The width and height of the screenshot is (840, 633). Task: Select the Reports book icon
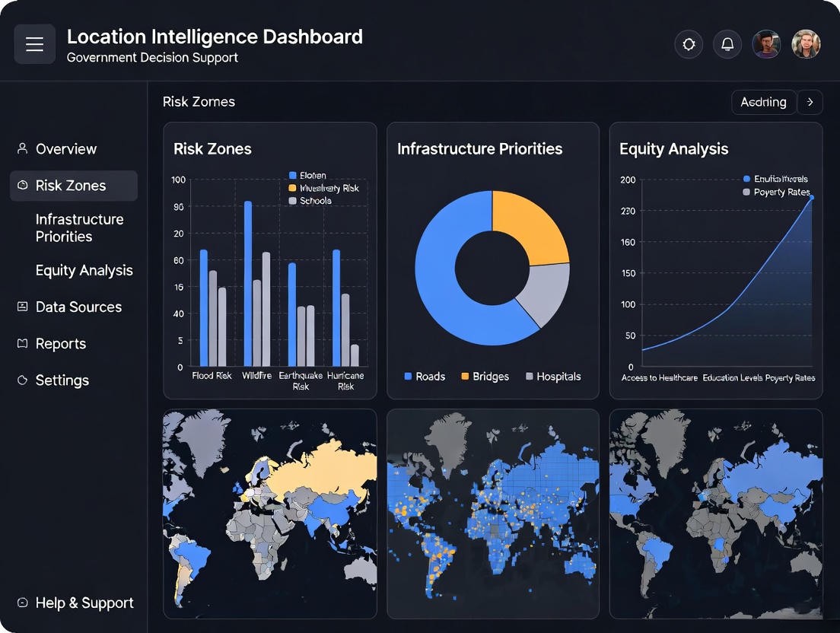pos(23,343)
